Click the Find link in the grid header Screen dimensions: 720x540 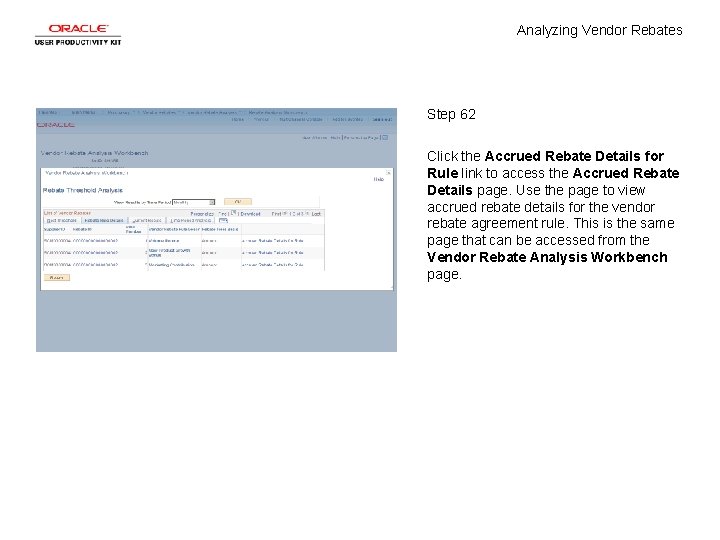pos(223,214)
